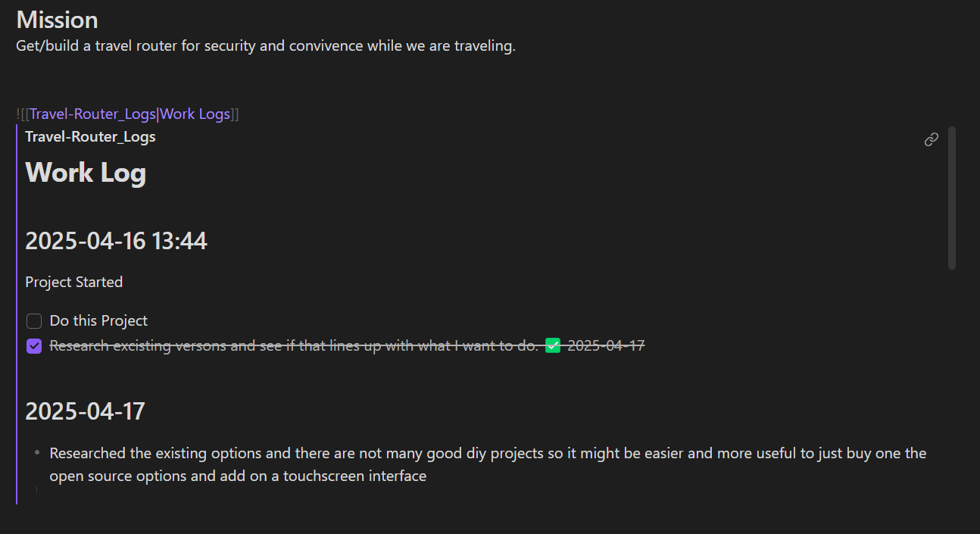Image resolution: width=980 pixels, height=534 pixels.
Task: Click the closing brackets of the embed link
Action: [235, 114]
